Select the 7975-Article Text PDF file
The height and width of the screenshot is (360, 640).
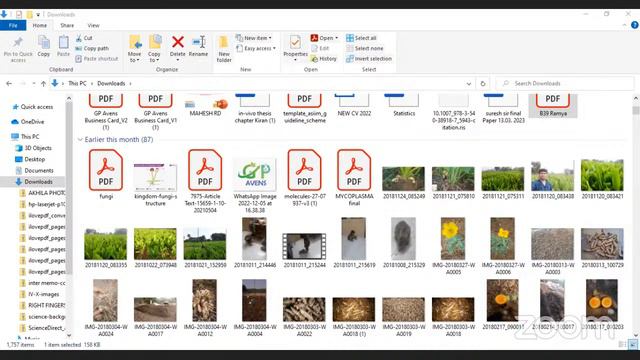205,181
